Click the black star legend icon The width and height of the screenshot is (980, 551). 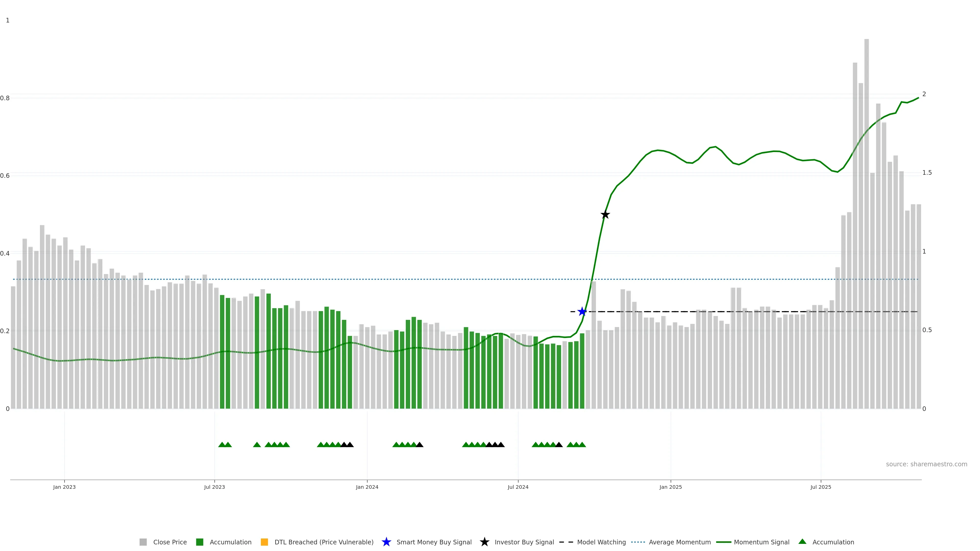tap(484, 542)
